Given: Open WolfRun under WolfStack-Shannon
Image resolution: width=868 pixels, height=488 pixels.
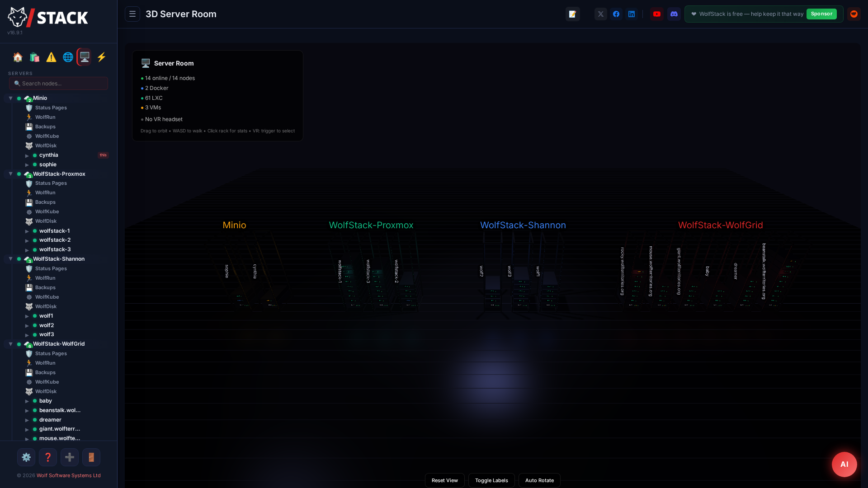Looking at the screenshot, I should 45,278.
